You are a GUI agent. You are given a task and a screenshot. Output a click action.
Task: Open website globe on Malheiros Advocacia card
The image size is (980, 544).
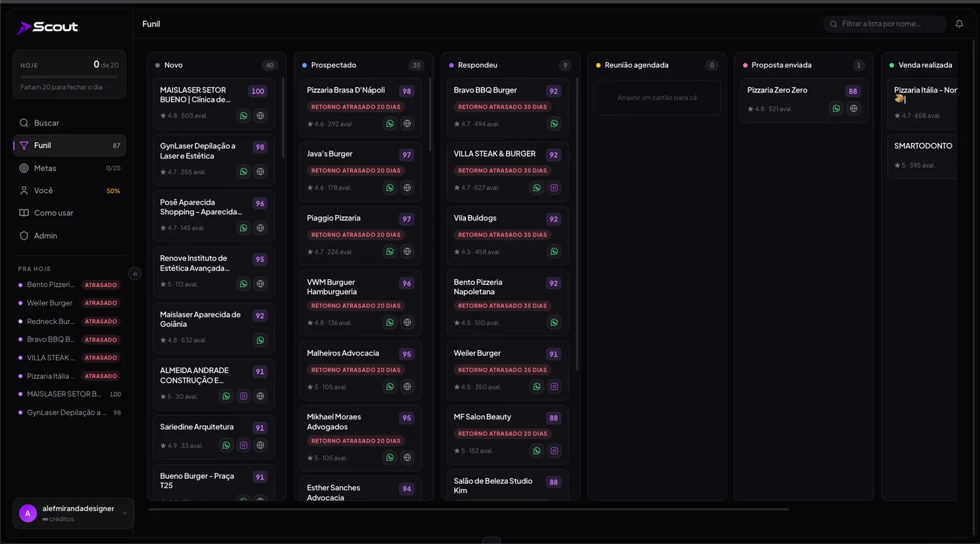407,386
